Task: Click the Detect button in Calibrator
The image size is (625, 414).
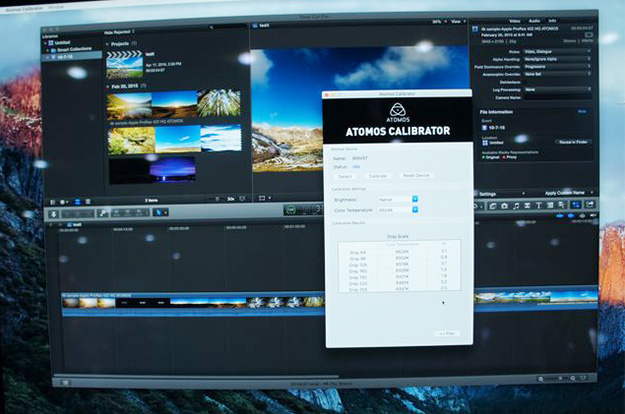Action: [345, 177]
